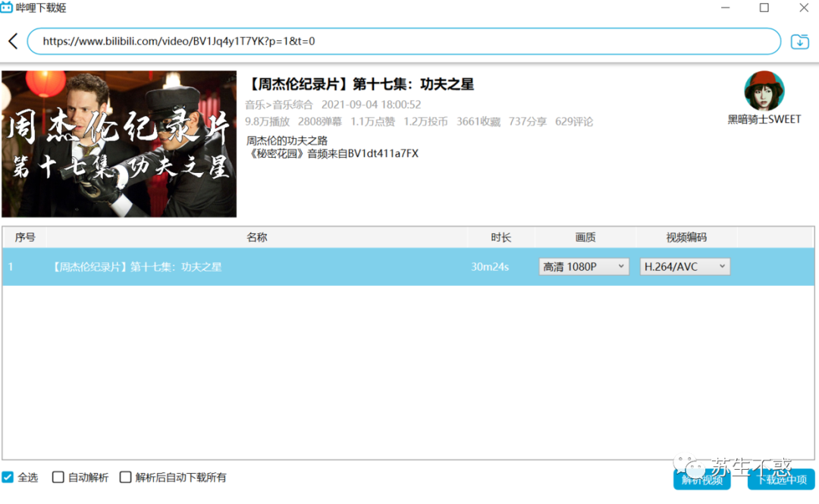Toggle the 全选 checkbox
The image size is (819, 504).
point(8,477)
